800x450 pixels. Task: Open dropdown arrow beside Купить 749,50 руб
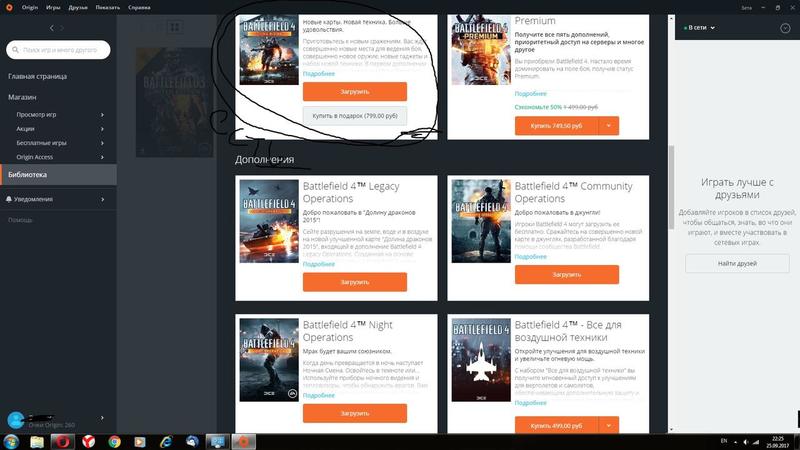tap(609, 126)
